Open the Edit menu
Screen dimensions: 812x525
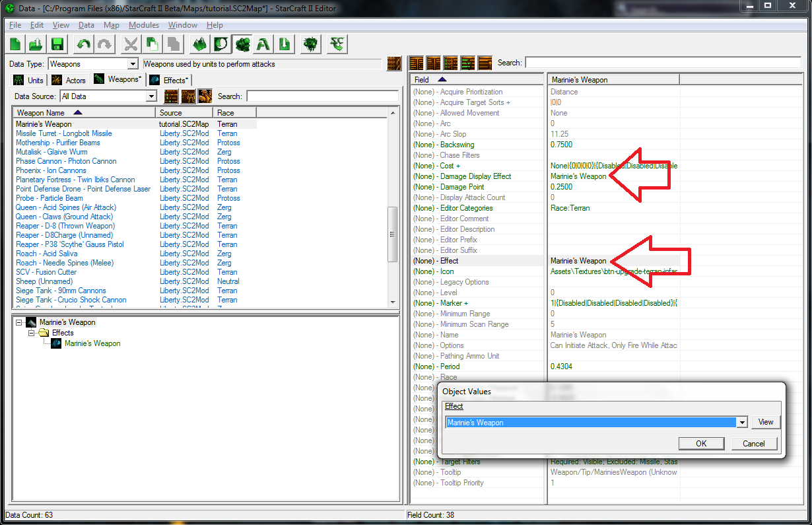tap(37, 25)
